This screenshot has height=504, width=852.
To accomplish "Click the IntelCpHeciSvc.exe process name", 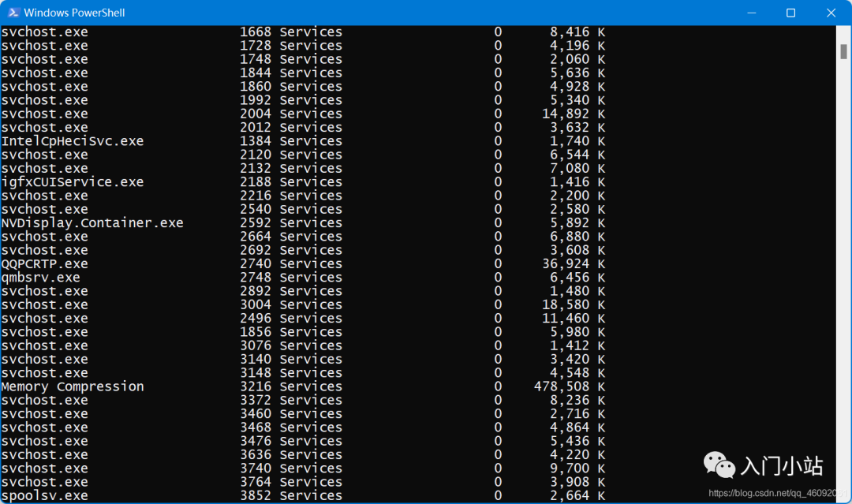I will [73, 141].
